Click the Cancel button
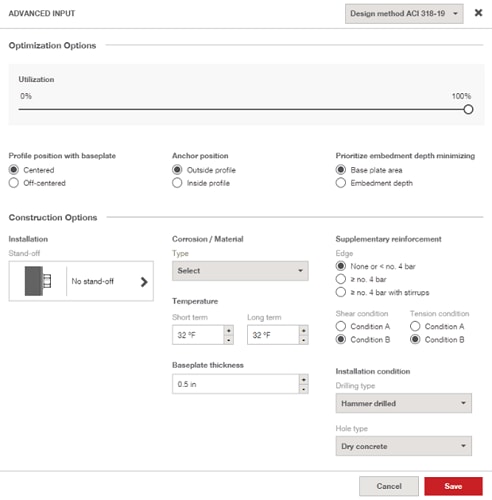The width and height of the screenshot is (492, 500). [389, 486]
